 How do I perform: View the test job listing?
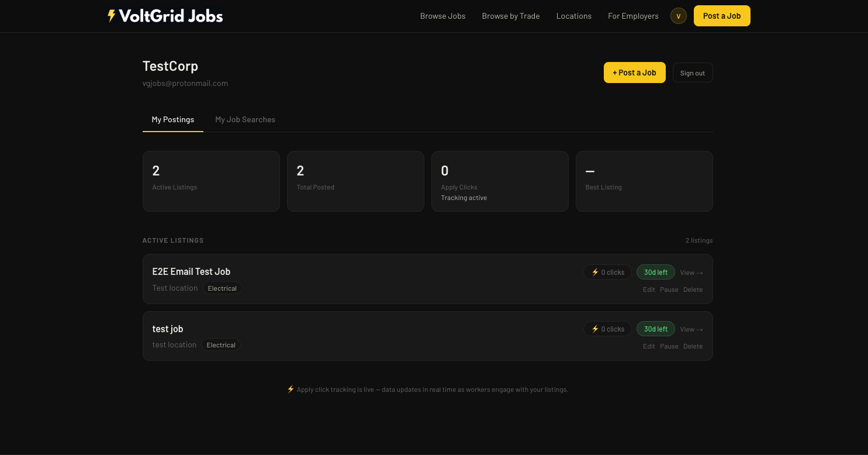pyautogui.click(x=691, y=329)
